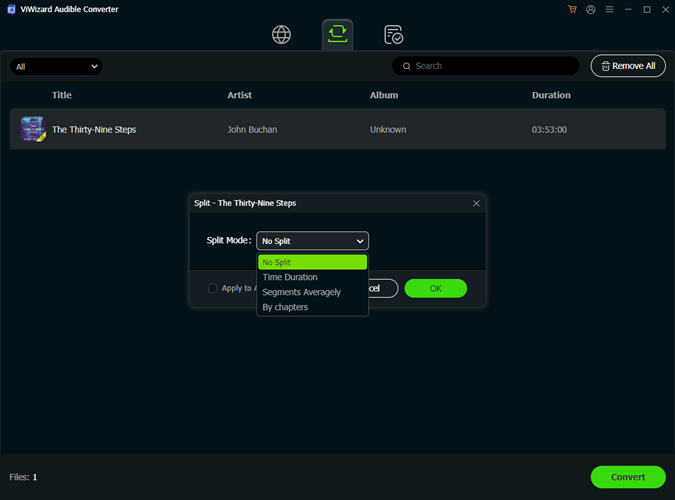Close the Split dialog
675x500 pixels.
(x=476, y=203)
